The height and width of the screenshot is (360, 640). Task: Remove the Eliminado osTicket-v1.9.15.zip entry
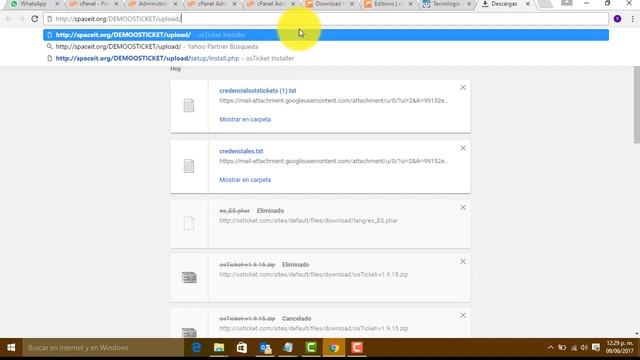coord(463,261)
